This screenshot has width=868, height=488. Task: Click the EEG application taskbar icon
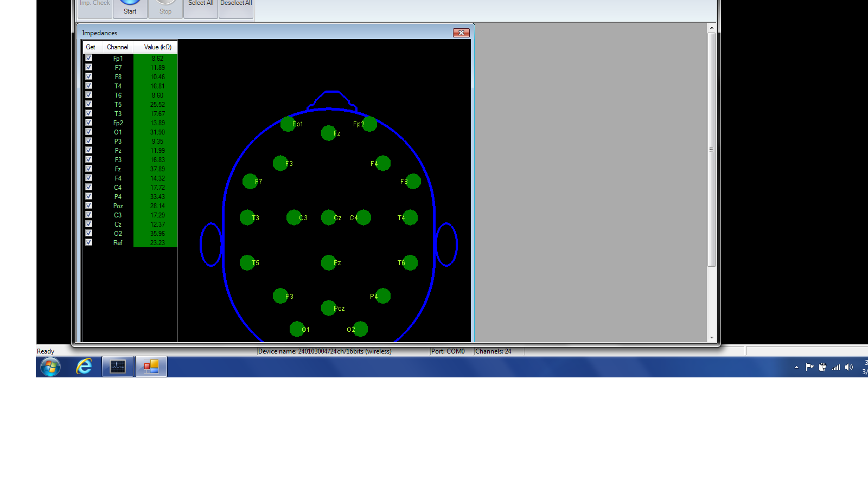(x=118, y=367)
